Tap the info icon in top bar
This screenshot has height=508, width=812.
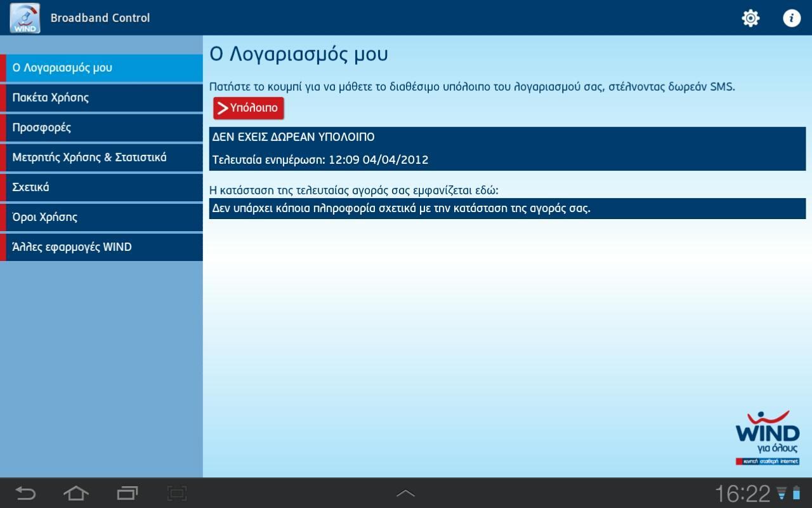click(791, 18)
